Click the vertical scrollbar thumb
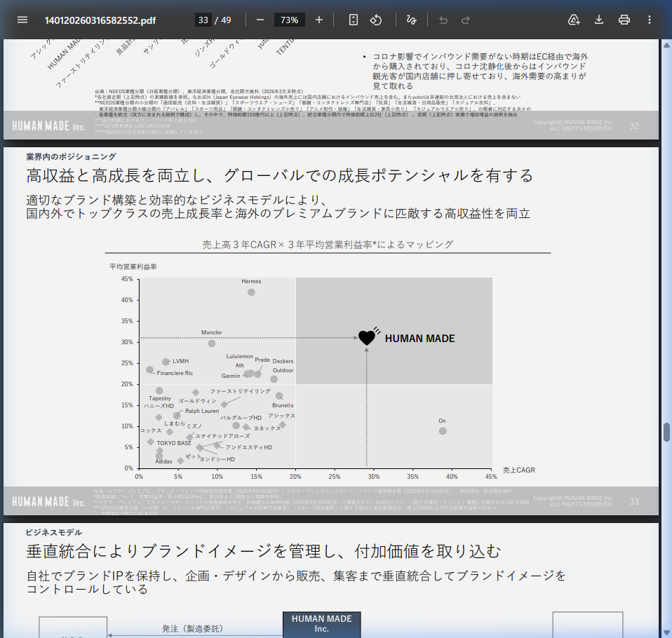Image resolution: width=672 pixels, height=638 pixels. tap(667, 432)
